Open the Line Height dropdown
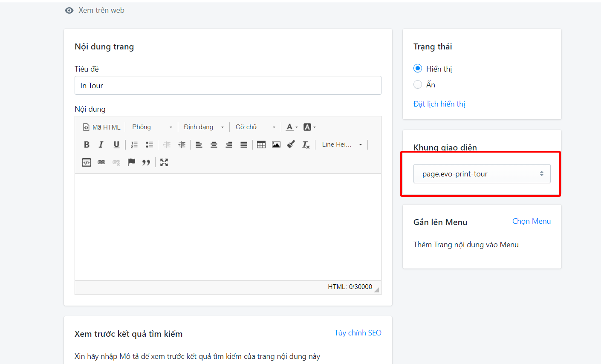The image size is (601, 364). (x=342, y=144)
